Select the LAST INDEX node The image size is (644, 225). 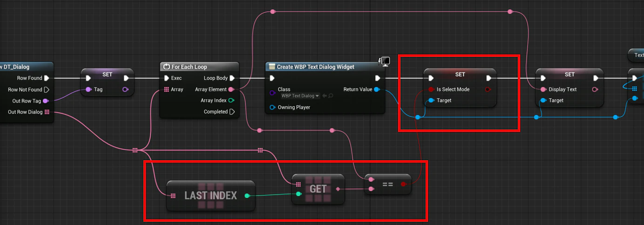210,196
